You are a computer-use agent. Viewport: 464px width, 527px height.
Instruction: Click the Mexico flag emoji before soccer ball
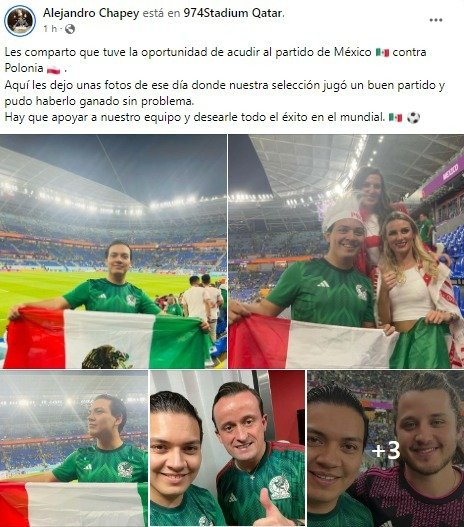(x=395, y=118)
